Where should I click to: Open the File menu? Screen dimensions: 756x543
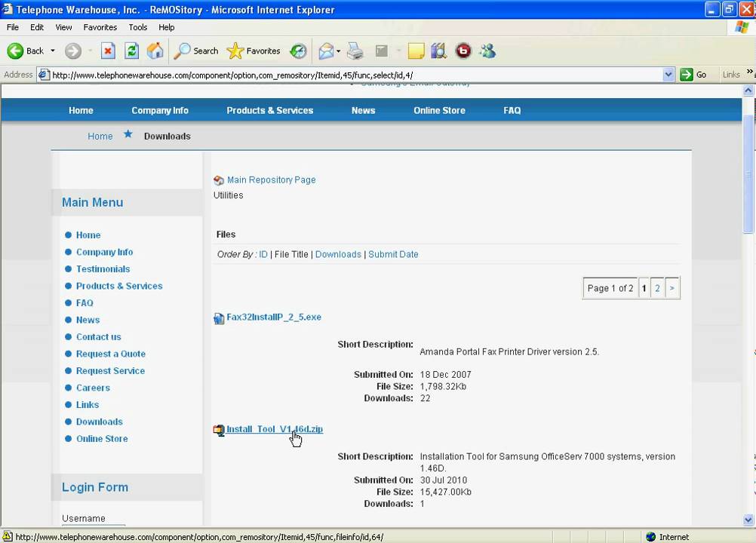13,27
